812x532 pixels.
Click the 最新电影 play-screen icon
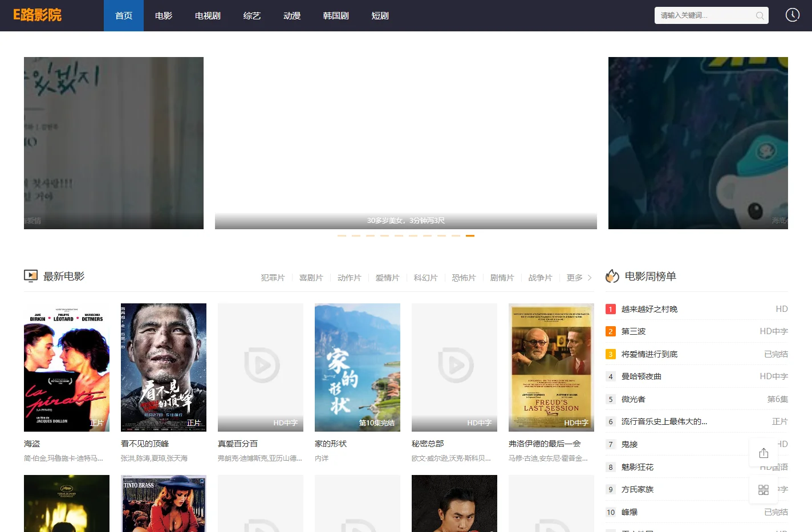click(31, 276)
